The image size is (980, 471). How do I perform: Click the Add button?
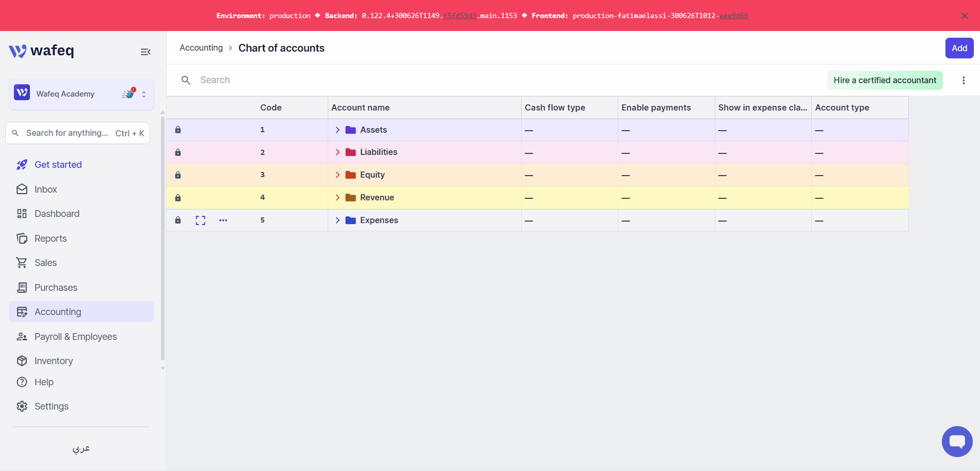pyautogui.click(x=959, y=48)
